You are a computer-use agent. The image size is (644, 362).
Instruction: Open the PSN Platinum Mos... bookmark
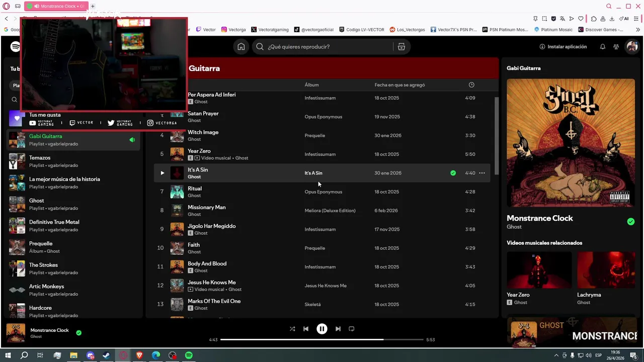pyautogui.click(x=504, y=30)
